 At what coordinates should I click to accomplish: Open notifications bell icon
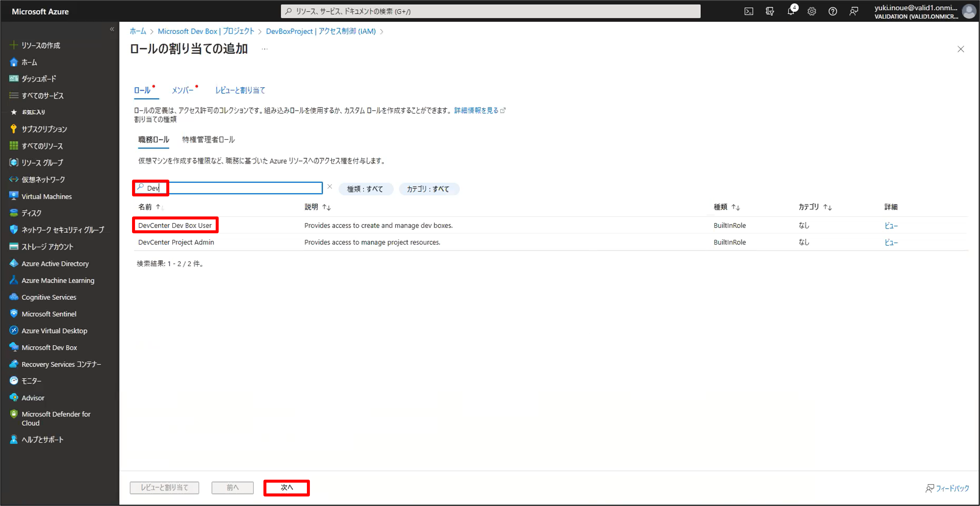[x=791, y=12]
